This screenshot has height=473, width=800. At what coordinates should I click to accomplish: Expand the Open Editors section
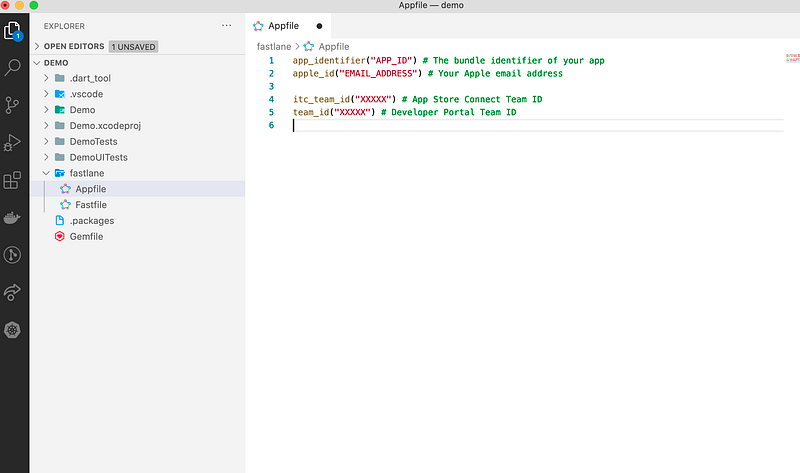click(x=37, y=46)
